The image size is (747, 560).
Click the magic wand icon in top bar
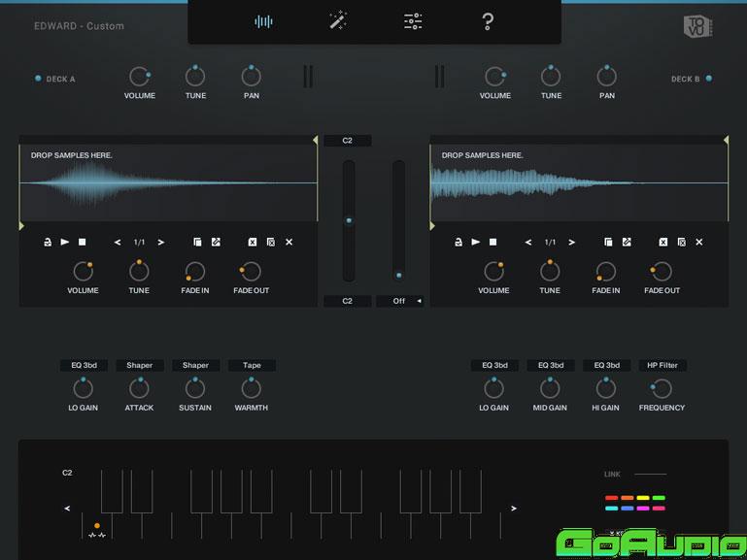[338, 21]
